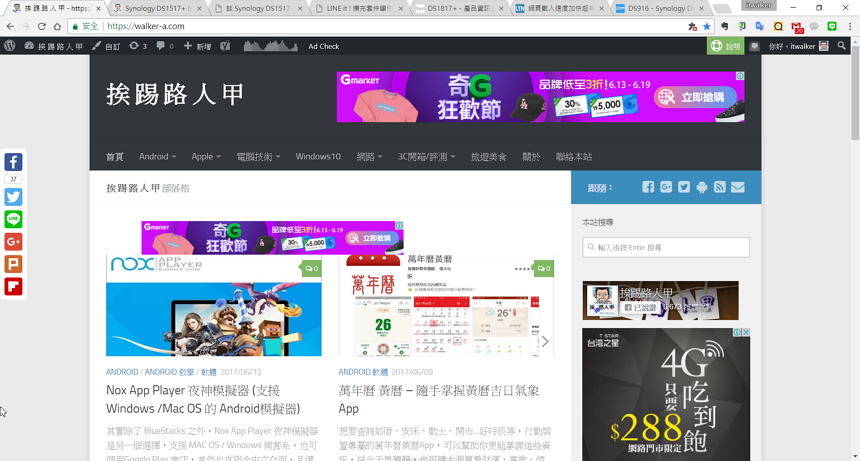This screenshot has width=860, height=461.
Task: Click the Android icon in follow bar
Action: click(x=701, y=187)
